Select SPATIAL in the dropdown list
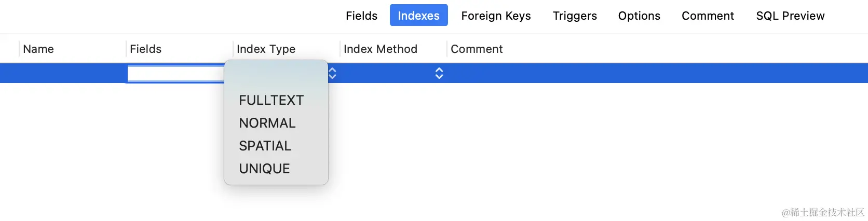Viewport: 868px width, 221px height. pos(265,146)
